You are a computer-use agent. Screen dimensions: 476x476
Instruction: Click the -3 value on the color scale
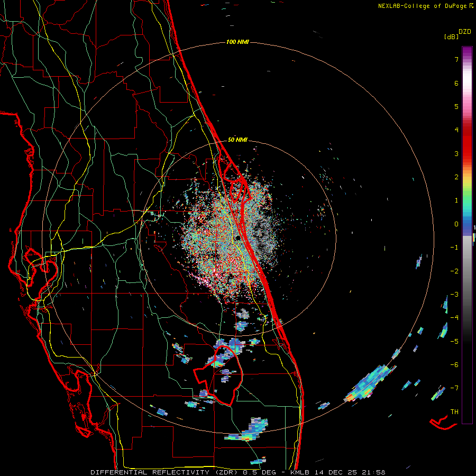(x=454, y=295)
